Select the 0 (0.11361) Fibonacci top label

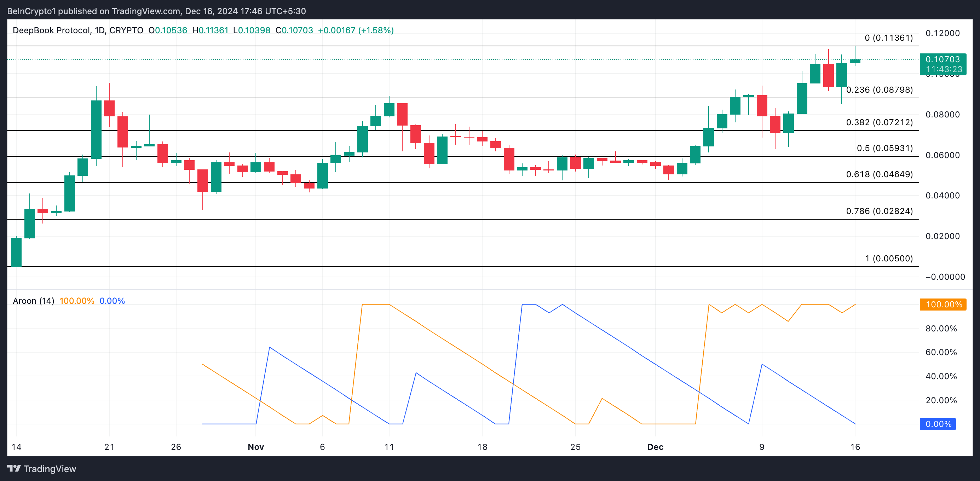[888, 37]
